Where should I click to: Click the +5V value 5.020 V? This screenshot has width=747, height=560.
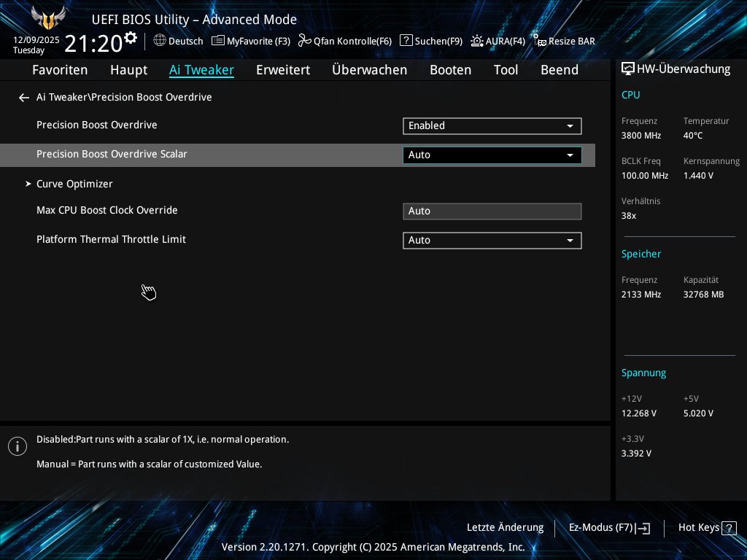(x=698, y=413)
